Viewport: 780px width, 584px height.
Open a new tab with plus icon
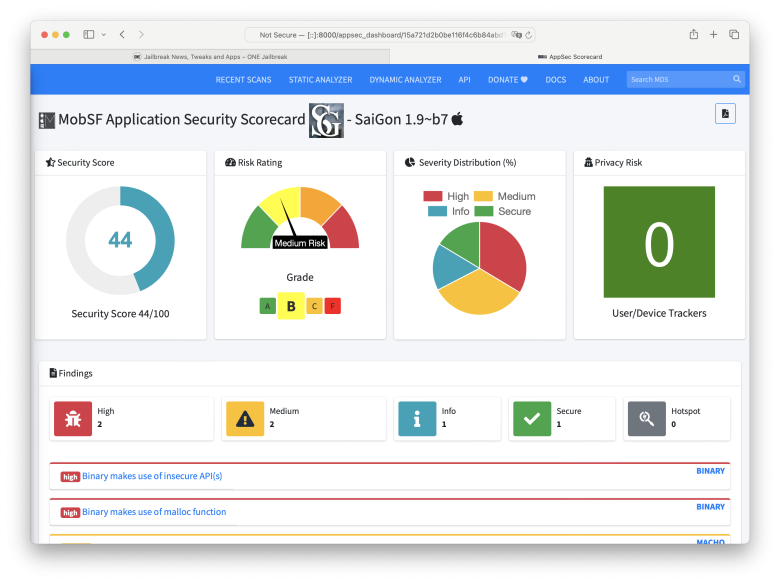713,34
